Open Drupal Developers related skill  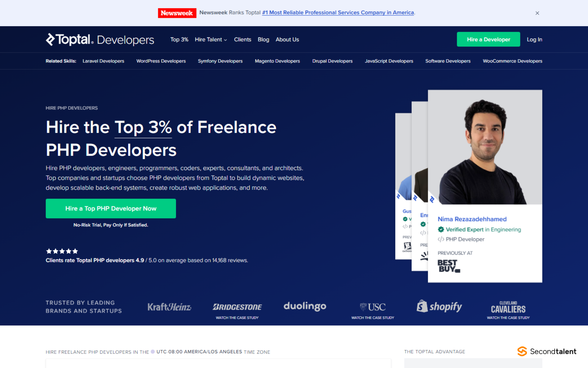pyautogui.click(x=332, y=61)
